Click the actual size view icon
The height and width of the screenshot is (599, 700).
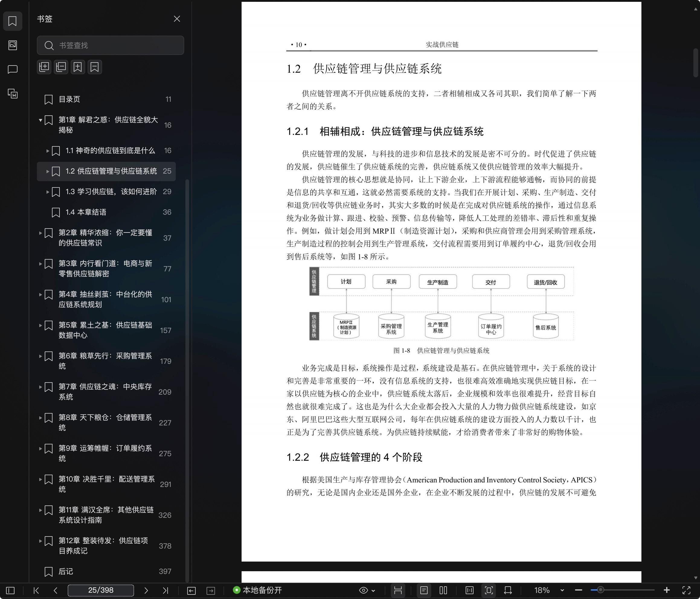[x=469, y=590]
